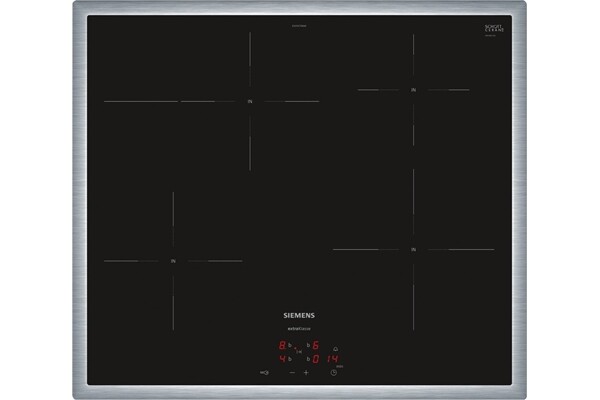Viewport: 600px width, 400px height.
Task: Tap the clock timer icon
Action: pyautogui.click(x=334, y=372)
